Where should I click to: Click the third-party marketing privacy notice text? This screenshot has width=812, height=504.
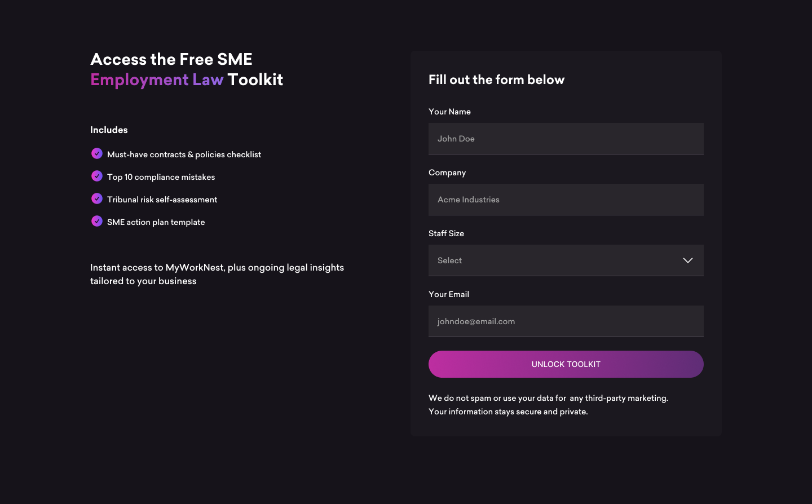pos(548,398)
